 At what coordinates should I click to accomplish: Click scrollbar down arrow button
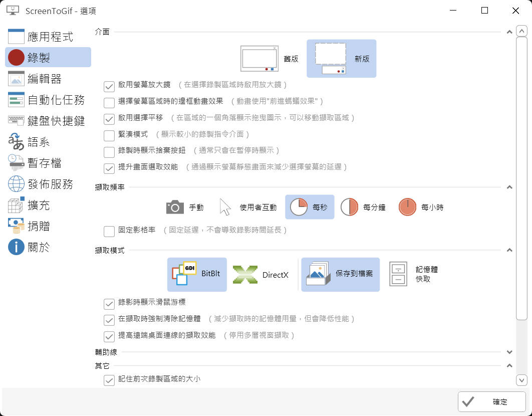pyautogui.click(x=521, y=380)
